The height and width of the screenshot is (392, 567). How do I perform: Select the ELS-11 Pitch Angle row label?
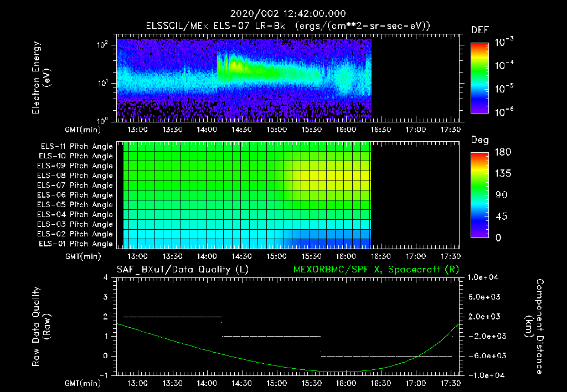(x=76, y=147)
